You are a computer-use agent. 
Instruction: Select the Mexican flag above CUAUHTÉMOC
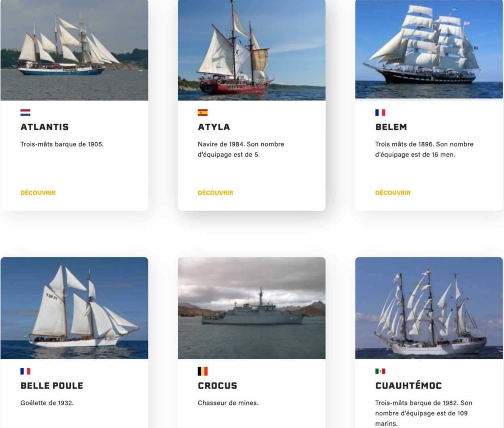379,371
